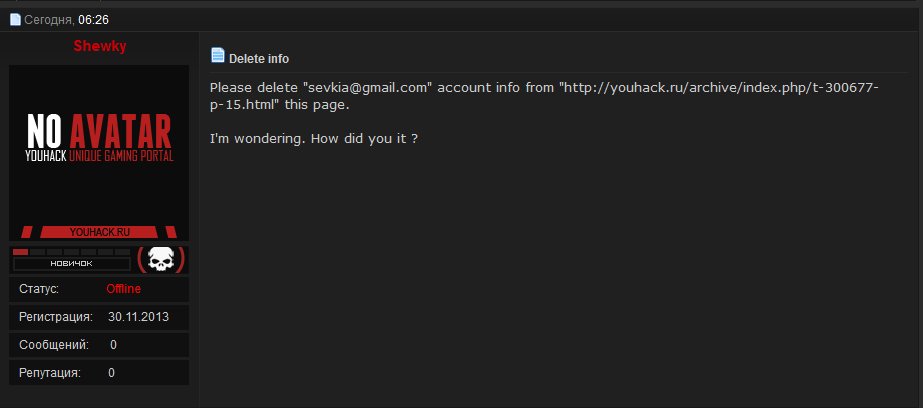
Task: Open Shewky's user profile link
Action: [x=100, y=46]
